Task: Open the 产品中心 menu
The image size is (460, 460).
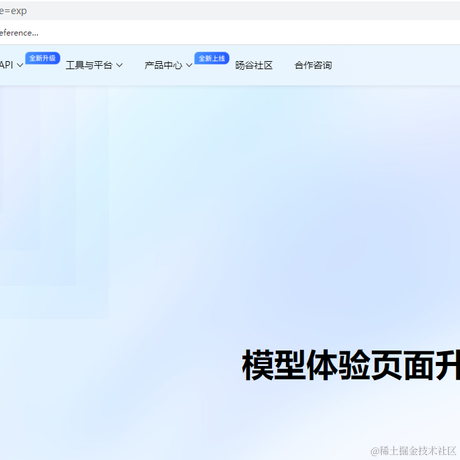Action: pos(163,65)
